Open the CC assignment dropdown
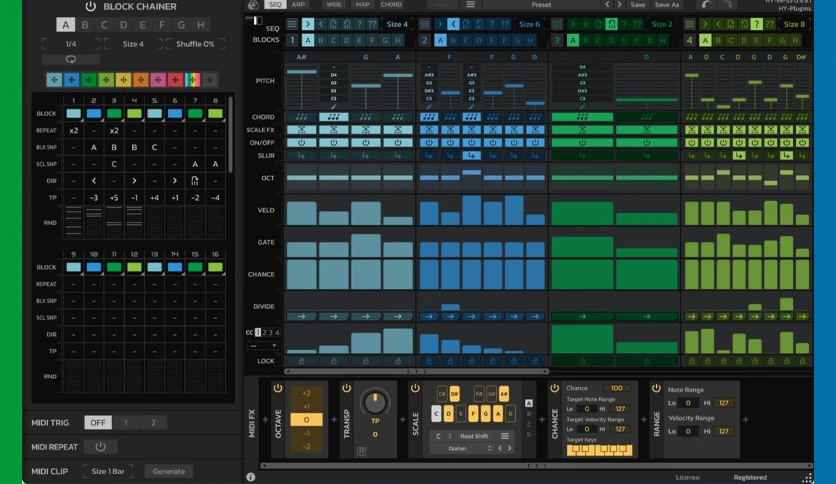Screen dimensions: 836x484 pyautogui.click(x=263, y=345)
